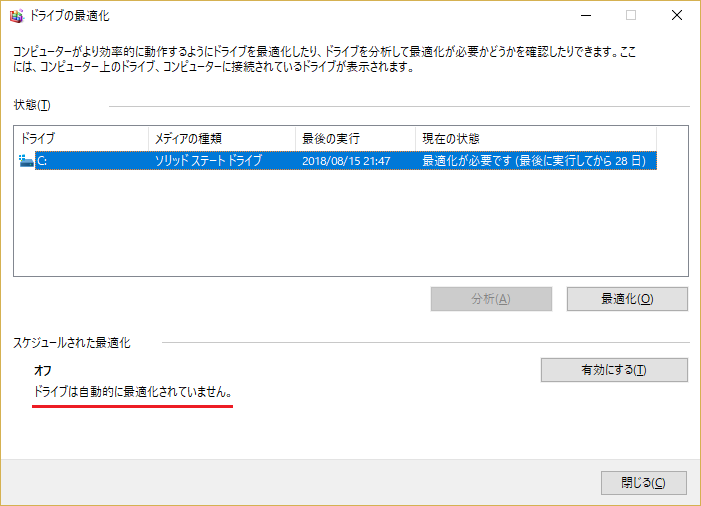
Task: Enable scheduled optimization via 有効にする(T)
Action: (614, 370)
